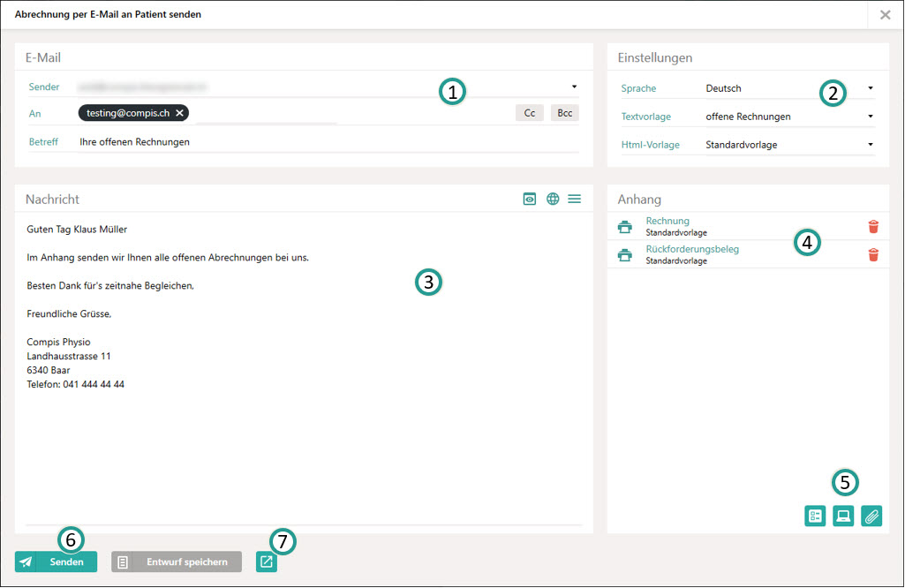This screenshot has width=905, height=588.
Task: Click the external-open icon beside Entwurf speichern
Action: tap(267, 562)
